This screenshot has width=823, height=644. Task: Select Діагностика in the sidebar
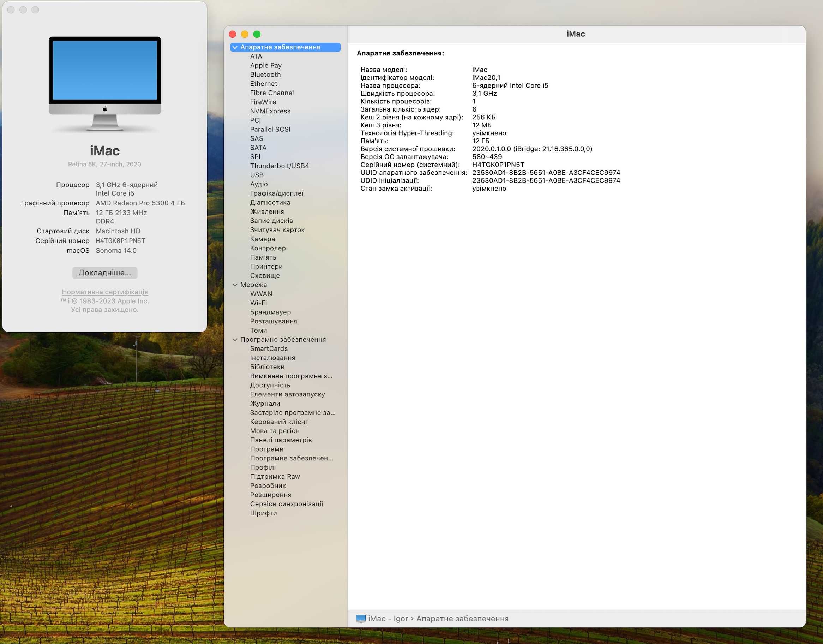[270, 202]
